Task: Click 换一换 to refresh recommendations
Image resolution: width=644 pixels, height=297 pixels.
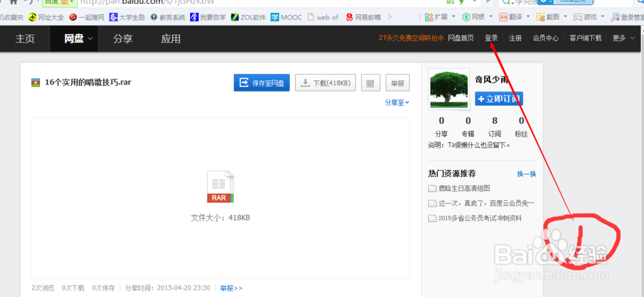Action: pos(527,174)
